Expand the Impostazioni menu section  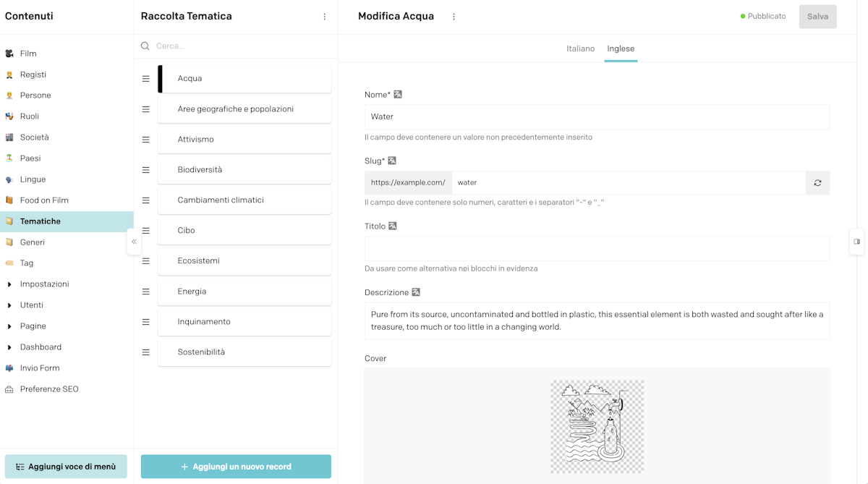tap(9, 284)
